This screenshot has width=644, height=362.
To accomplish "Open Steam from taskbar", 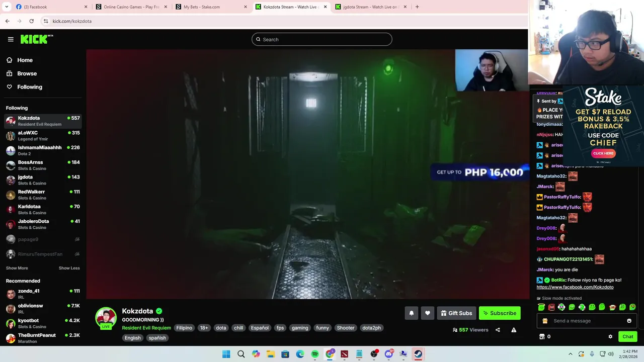I will pyautogui.click(x=418, y=354).
